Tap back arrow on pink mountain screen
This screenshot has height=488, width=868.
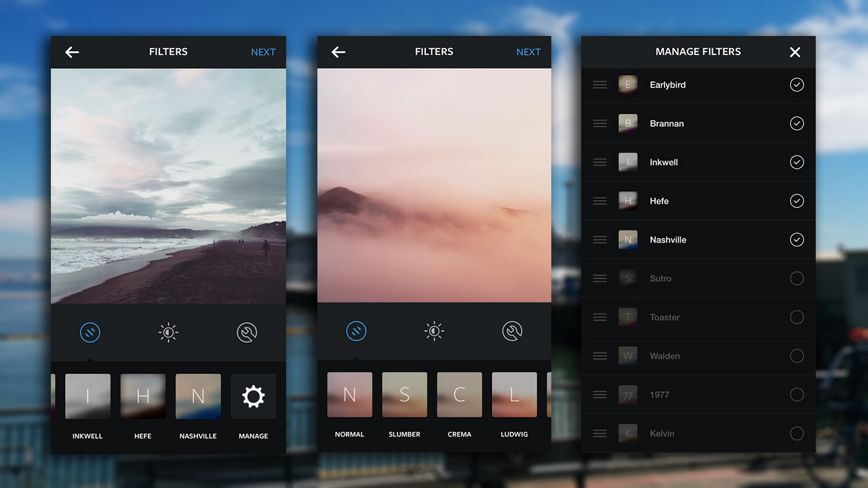pyautogui.click(x=338, y=52)
